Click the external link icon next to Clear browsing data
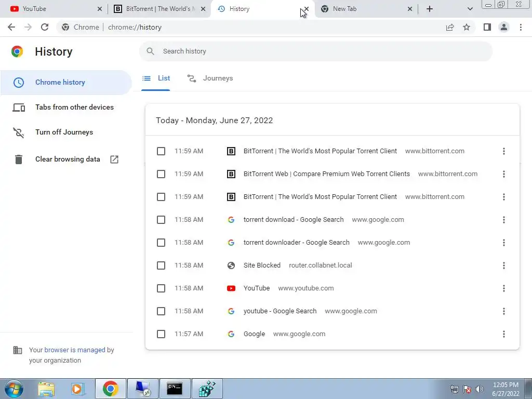Viewport: 532px width, 399px height. [114, 159]
